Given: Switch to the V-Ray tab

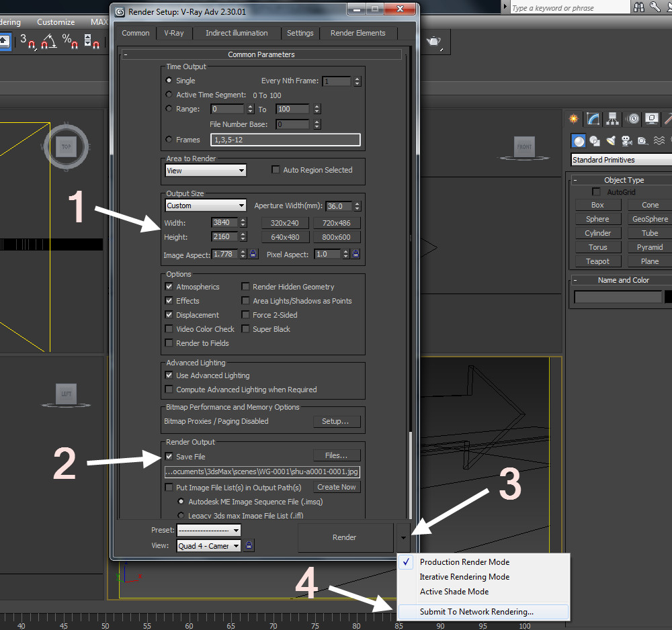Looking at the screenshot, I should tap(173, 33).
